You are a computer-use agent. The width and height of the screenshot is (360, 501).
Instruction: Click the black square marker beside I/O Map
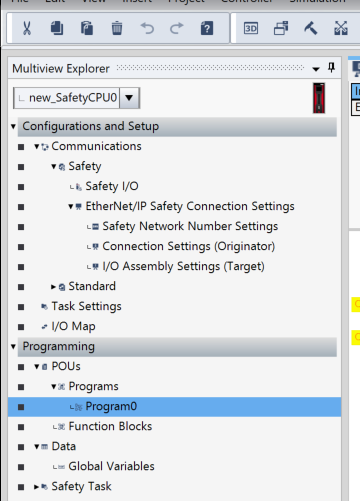pos(21,327)
